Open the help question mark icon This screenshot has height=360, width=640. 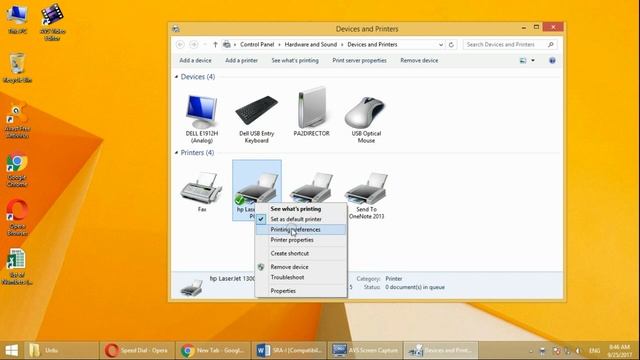tap(552, 60)
